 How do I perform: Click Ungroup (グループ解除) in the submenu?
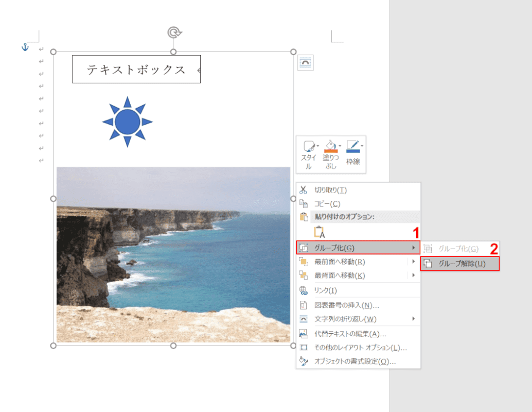click(x=460, y=264)
